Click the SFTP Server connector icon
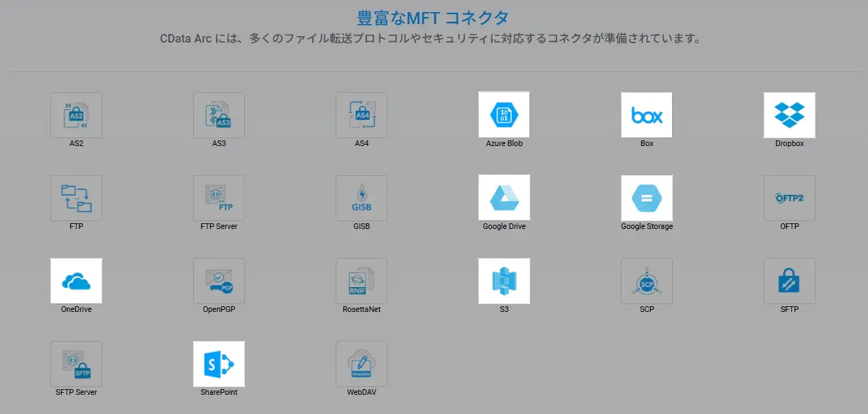This screenshot has width=868, height=414. tap(76, 364)
